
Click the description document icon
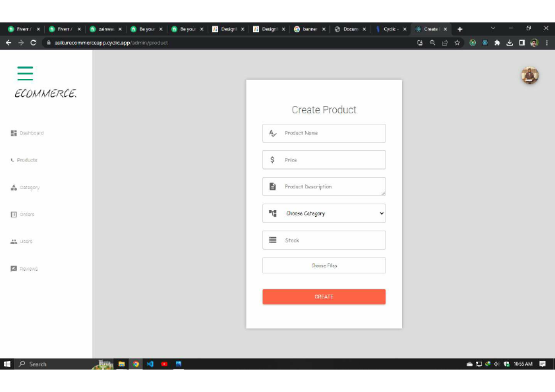[272, 186]
